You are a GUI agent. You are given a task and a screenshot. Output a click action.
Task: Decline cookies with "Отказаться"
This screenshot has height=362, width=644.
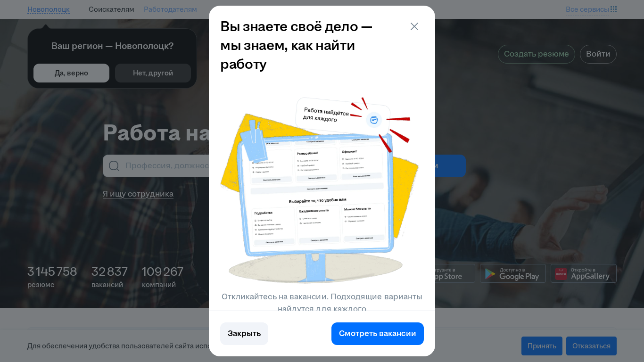click(591, 346)
